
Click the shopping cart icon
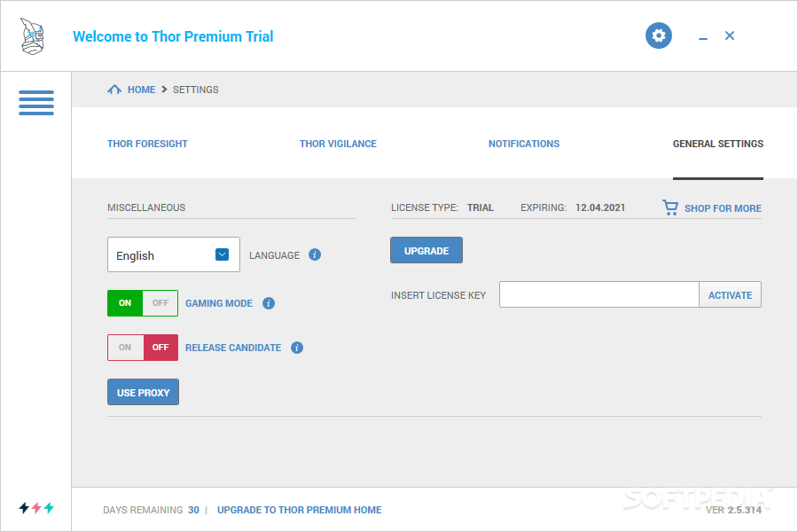coord(670,207)
